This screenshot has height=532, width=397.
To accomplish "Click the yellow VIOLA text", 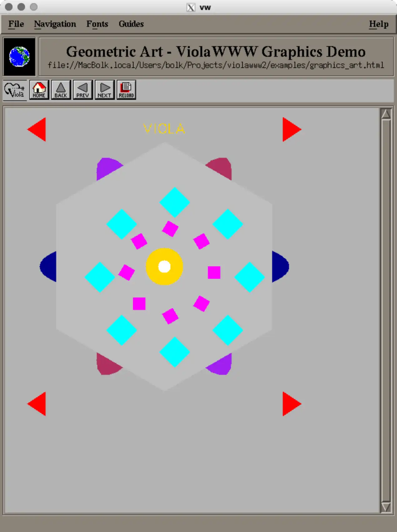I will (164, 128).
